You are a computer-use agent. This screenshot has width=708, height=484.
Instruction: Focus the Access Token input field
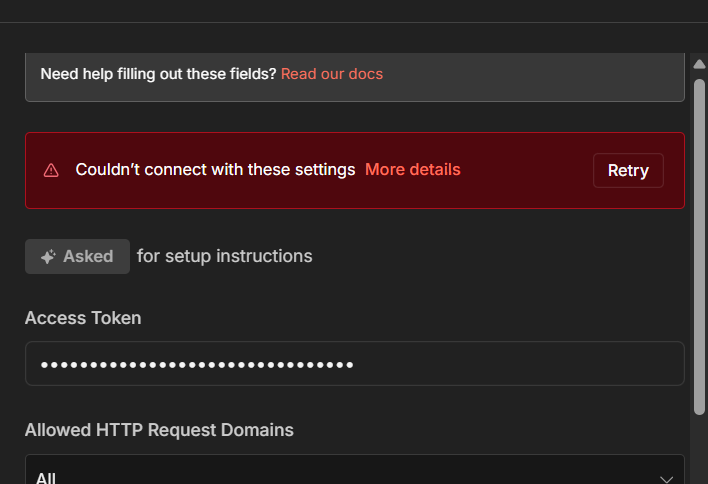(x=354, y=364)
